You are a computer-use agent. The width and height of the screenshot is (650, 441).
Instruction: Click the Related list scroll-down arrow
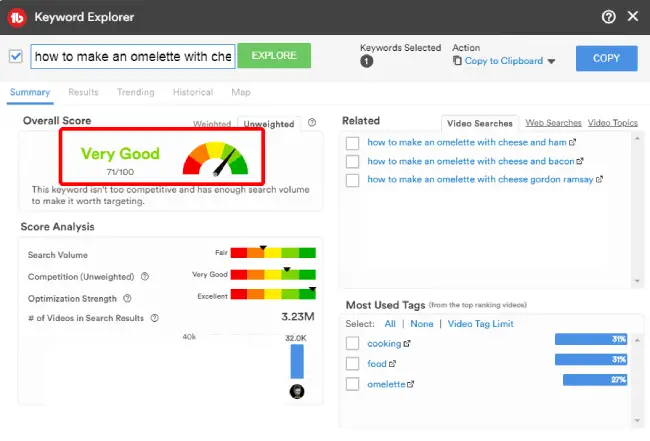coord(637,281)
